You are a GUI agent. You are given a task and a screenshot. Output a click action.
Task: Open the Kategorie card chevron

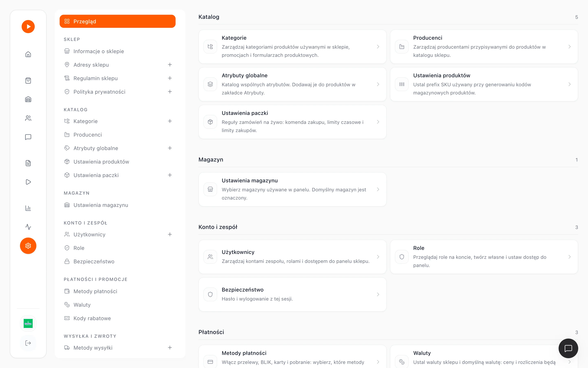point(378,47)
